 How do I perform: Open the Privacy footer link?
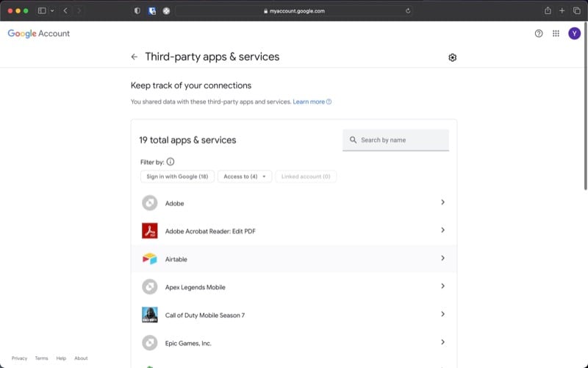click(x=20, y=358)
